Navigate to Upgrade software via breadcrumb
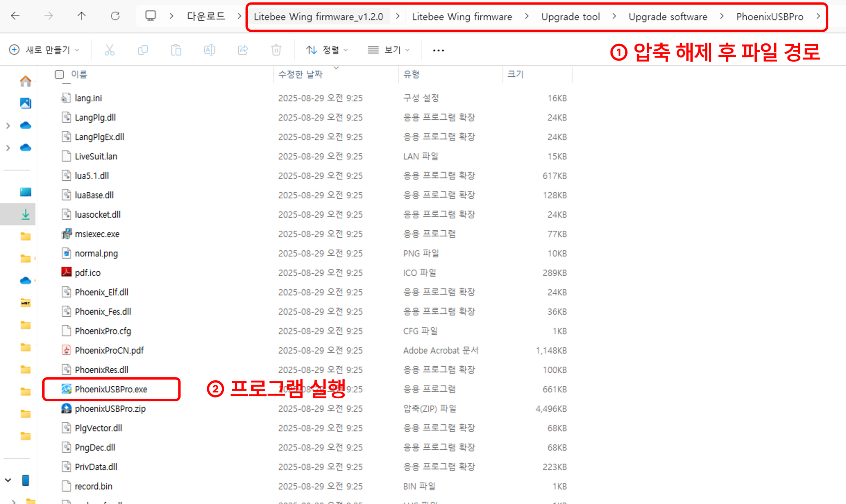The image size is (846, 504). [667, 16]
